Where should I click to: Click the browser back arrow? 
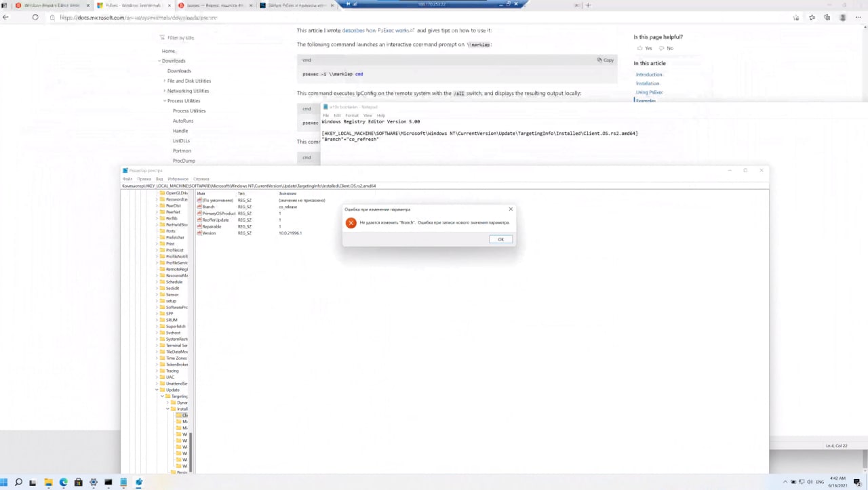coord(6,18)
